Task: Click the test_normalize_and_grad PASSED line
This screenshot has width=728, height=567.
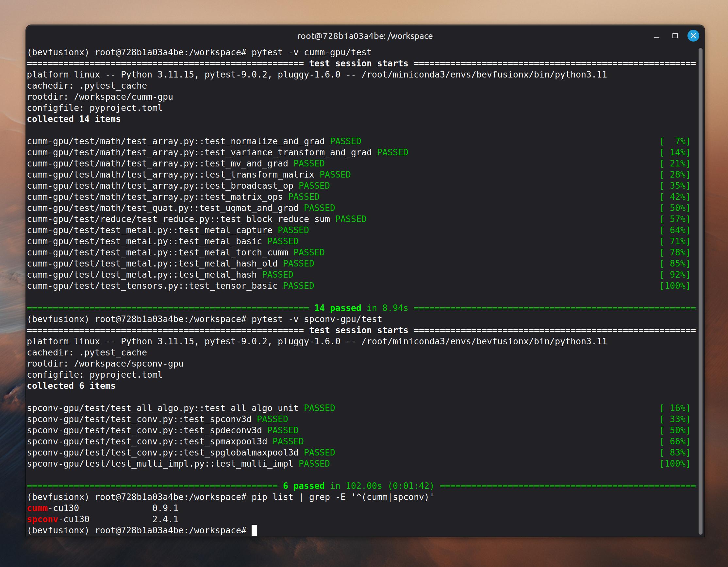Action: (x=193, y=141)
